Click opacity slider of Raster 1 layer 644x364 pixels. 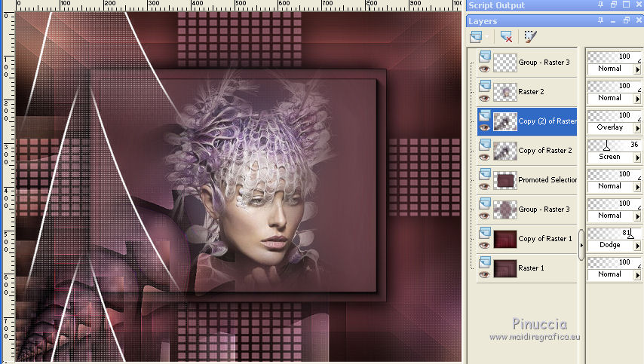point(614,262)
